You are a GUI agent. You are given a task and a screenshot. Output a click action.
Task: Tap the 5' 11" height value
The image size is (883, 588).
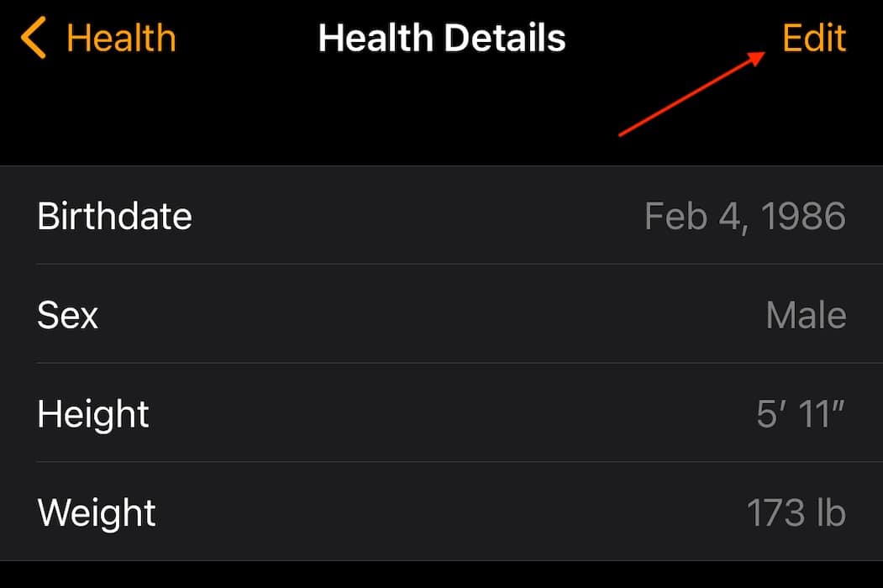[x=800, y=414]
